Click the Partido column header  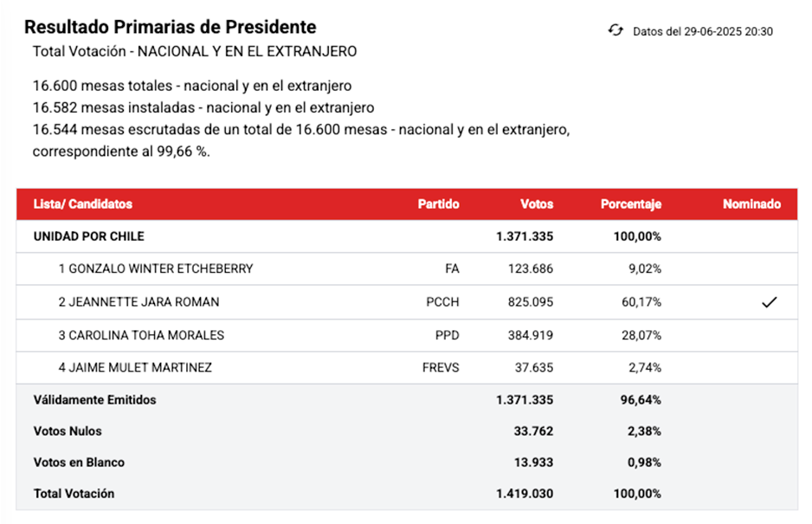(438, 204)
